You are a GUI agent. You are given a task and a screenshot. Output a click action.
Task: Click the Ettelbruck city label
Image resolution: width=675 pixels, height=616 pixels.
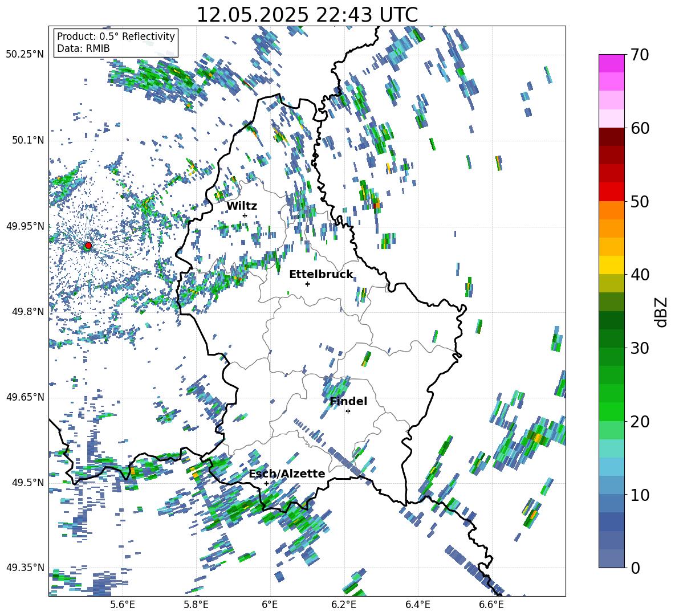coord(321,275)
